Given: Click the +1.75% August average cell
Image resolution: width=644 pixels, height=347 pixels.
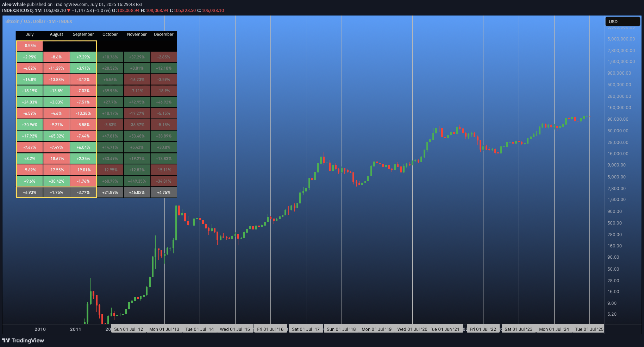Looking at the screenshot, I should (x=56, y=193).
